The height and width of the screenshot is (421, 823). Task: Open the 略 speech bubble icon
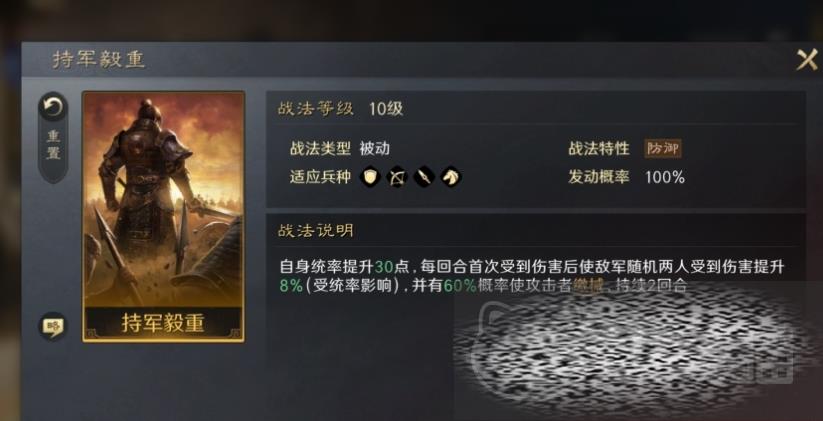(x=53, y=326)
